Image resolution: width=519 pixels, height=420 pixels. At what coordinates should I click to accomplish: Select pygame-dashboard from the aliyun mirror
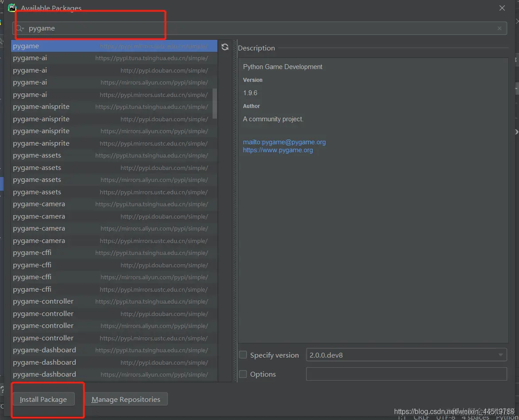[x=114, y=374]
